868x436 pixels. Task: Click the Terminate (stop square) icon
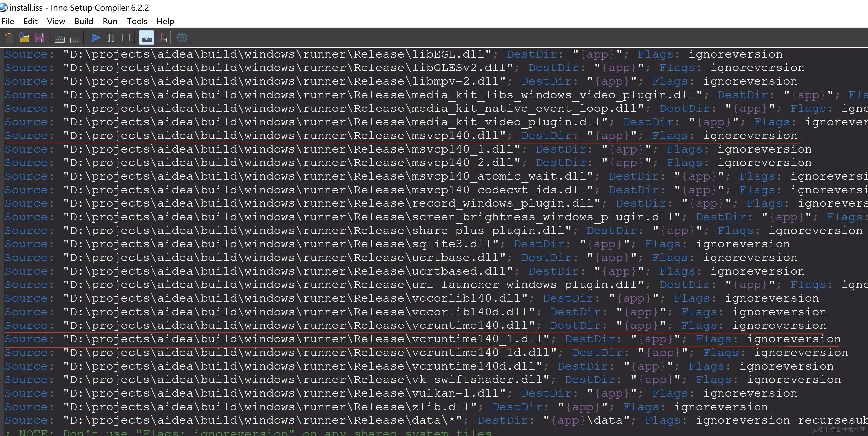(x=126, y=38)
